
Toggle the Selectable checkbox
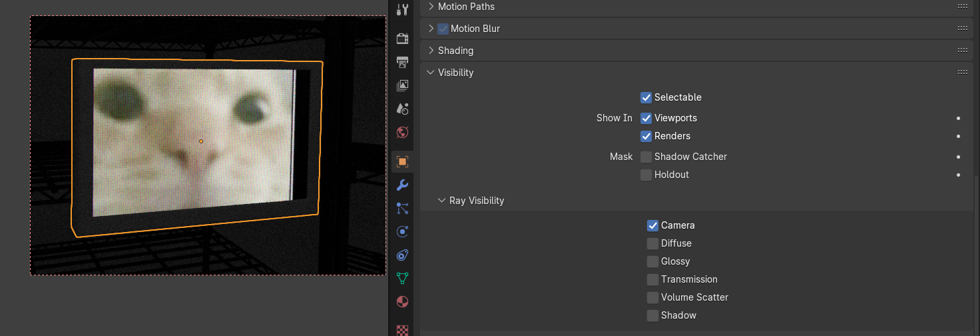pos(646,97)
